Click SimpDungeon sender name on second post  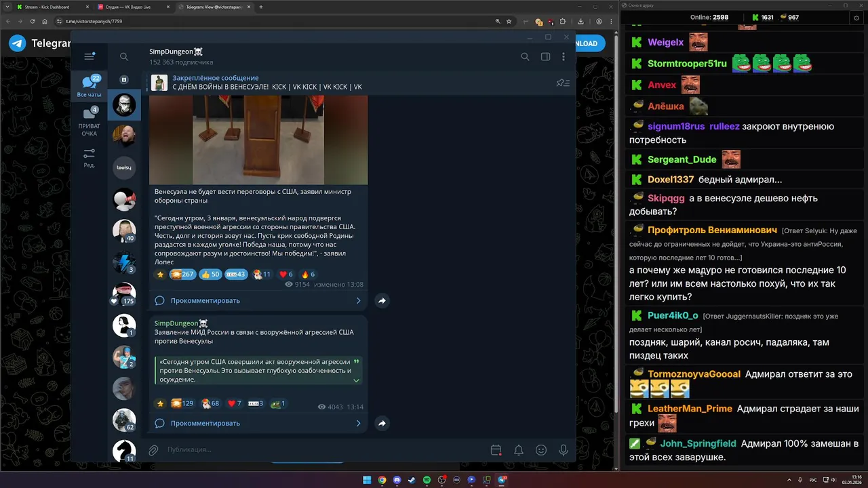pos(181,323)
